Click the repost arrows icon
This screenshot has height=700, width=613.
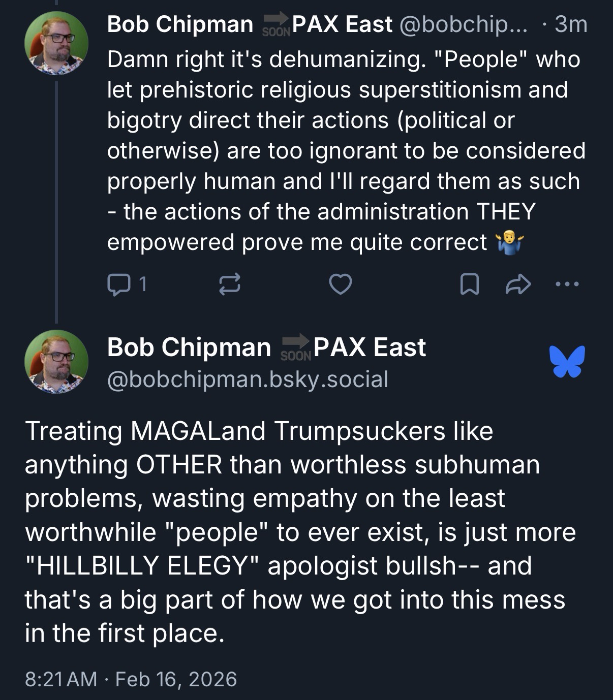point(229,284)
